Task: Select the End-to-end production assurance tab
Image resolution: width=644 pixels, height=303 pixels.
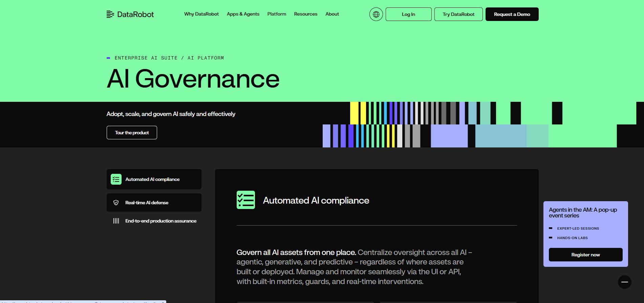Action: [x=154, y=221]
